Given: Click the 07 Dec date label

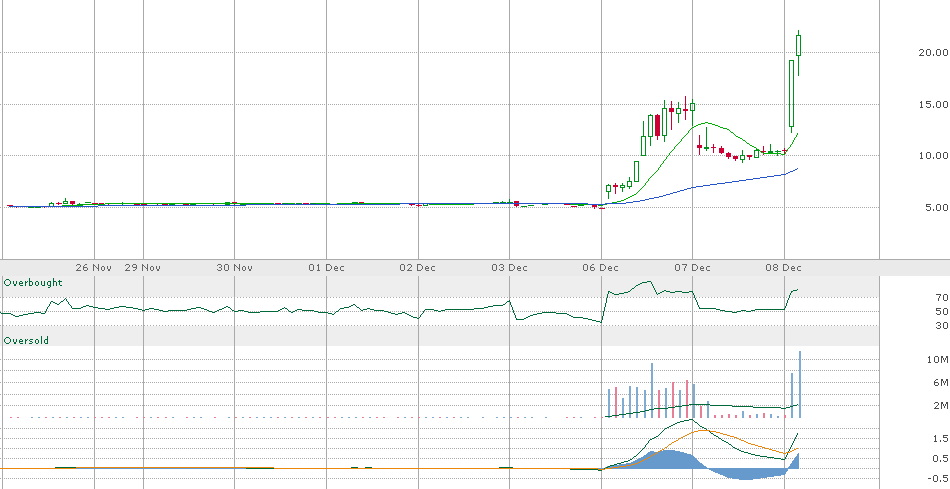Looking at the screenshot, I should 692,267.
